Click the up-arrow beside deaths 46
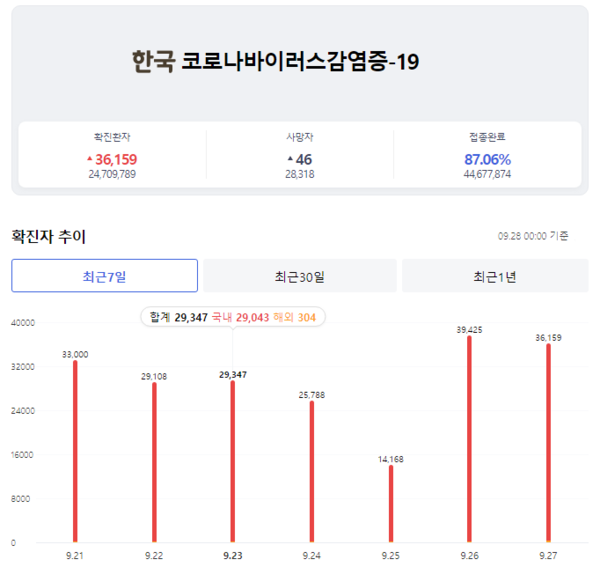Screen dimensions: 600x567 pos(290,158)
